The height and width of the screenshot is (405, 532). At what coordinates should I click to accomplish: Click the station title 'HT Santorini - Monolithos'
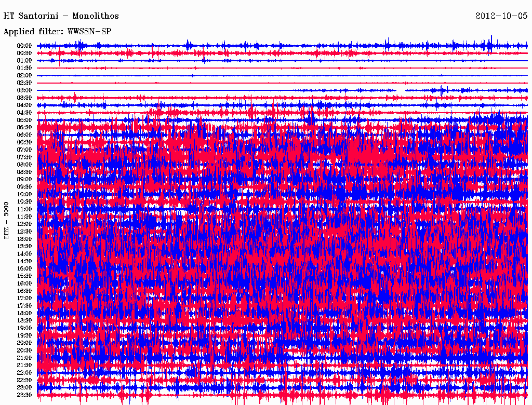click(61, 16)
